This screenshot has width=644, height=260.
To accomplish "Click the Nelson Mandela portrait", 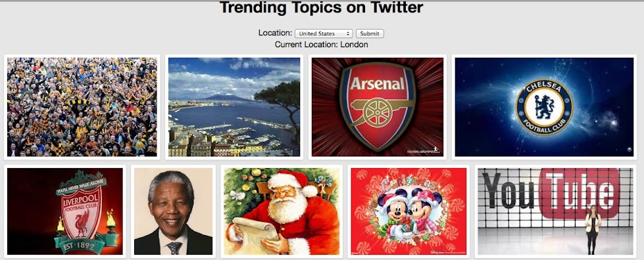I will point(173,211).
